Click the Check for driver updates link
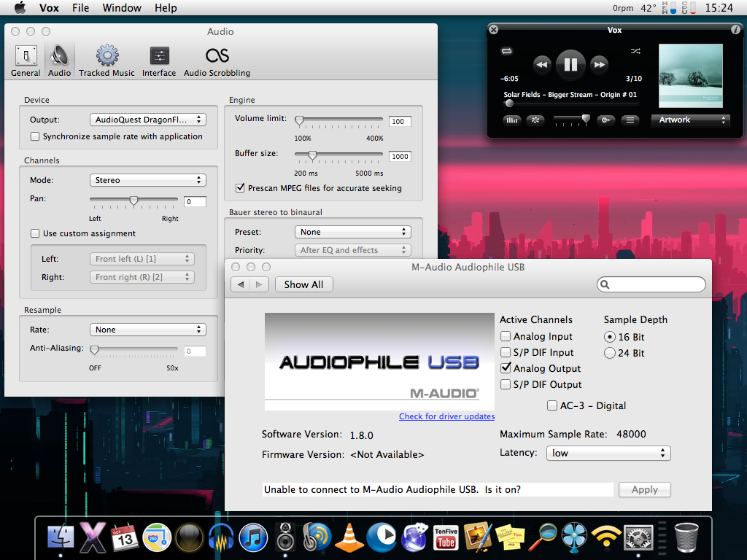 pyautogui.click(x=447, y=416)
